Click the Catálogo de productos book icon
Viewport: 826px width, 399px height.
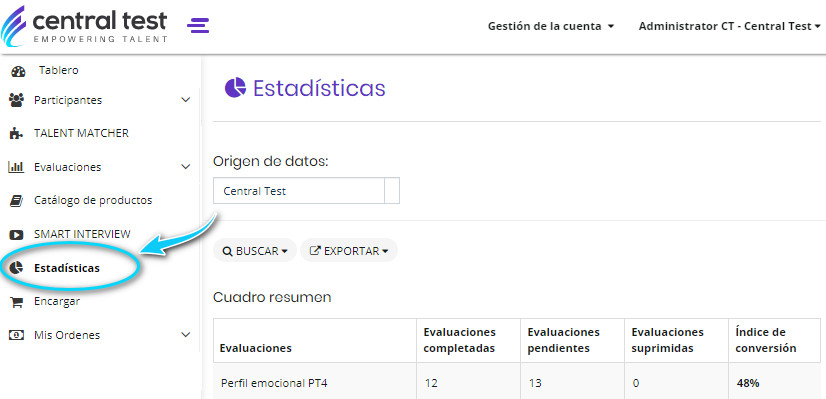tap(17, 201)
